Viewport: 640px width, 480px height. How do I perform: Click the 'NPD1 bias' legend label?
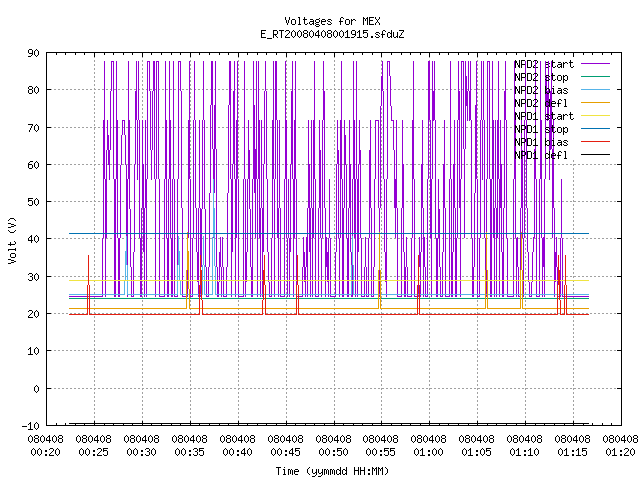tap(541, 142)
